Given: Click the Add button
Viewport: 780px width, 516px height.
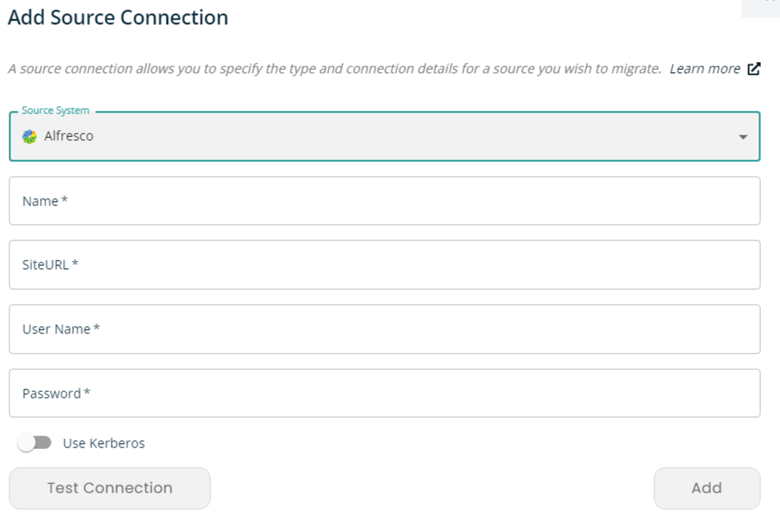Looking at the screenshot, I should pos(707,488).
